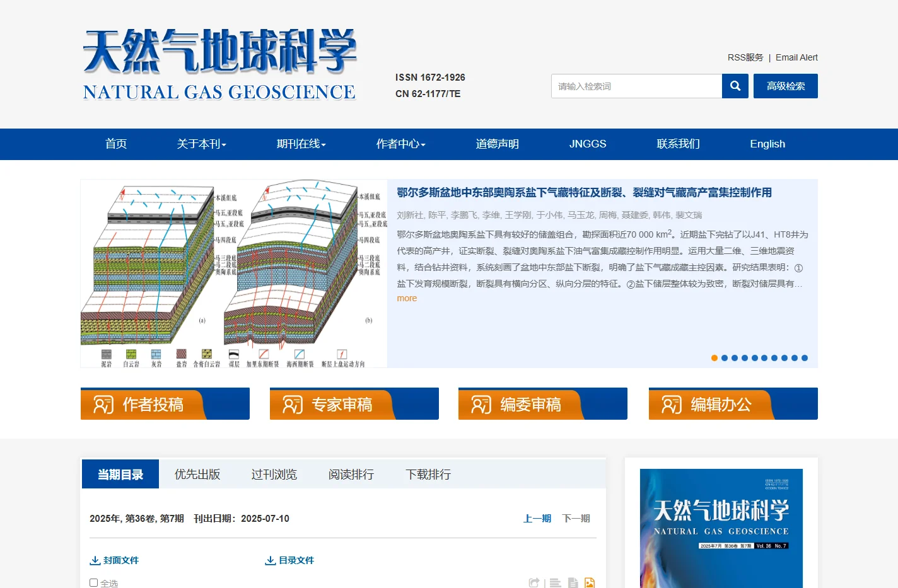
Task: Switch to image-text view icon
Action: [590, 583]
